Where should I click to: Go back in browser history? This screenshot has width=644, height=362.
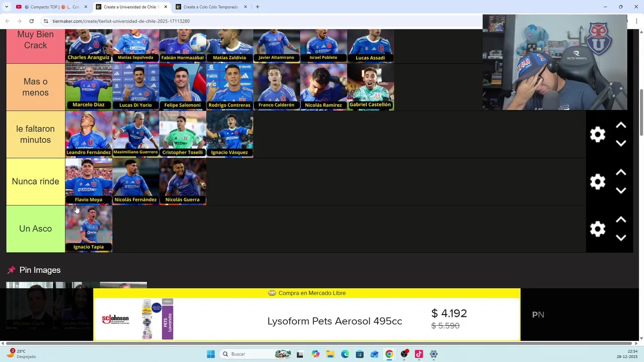8,21
